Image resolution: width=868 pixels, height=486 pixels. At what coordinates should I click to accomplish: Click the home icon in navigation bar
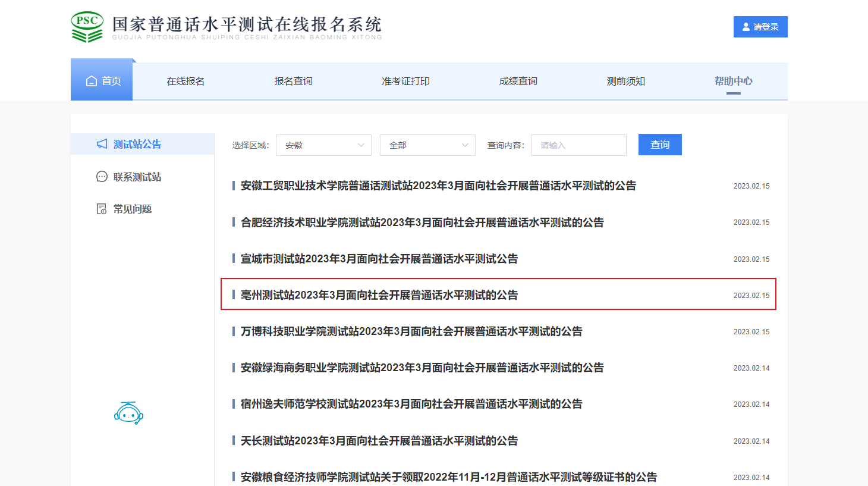point(92,81)
